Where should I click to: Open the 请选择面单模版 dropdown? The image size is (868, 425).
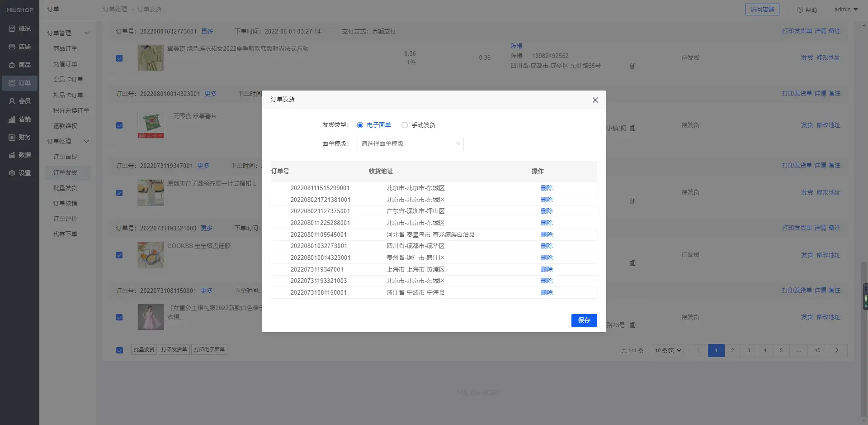(410, 144)
